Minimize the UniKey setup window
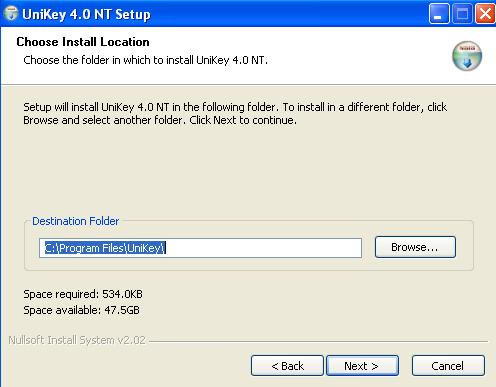This screenshot has width=496, height=387. 439,14
